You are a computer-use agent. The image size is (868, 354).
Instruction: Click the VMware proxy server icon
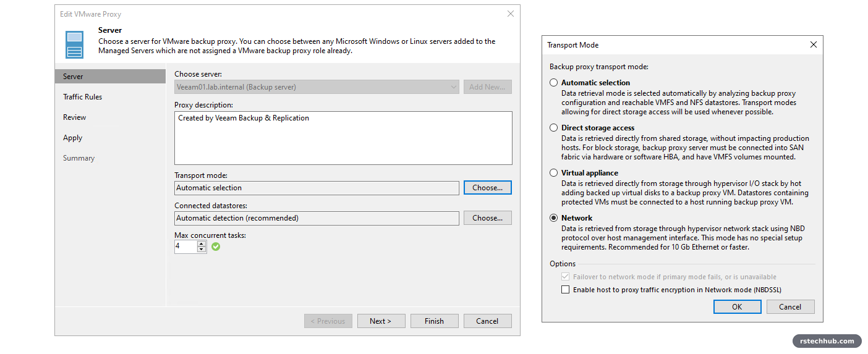[75, 44]
